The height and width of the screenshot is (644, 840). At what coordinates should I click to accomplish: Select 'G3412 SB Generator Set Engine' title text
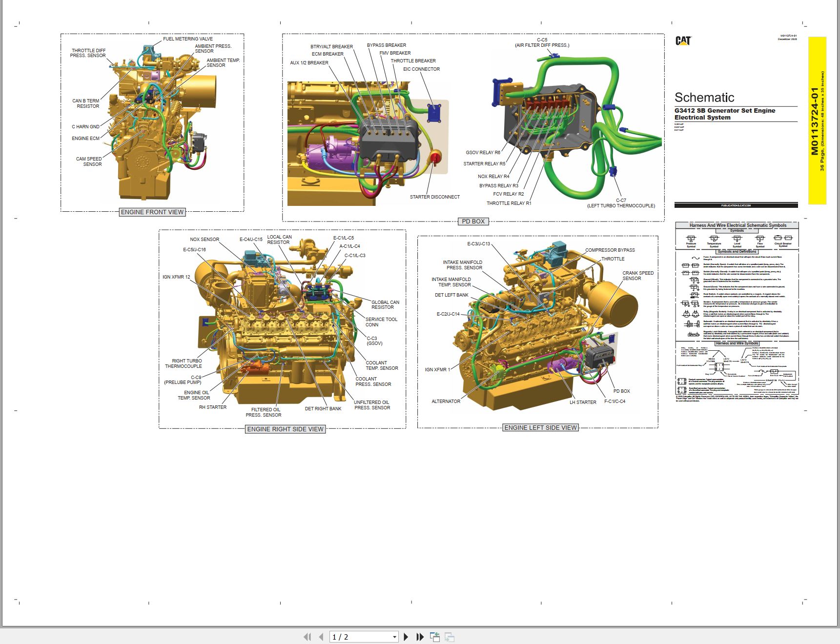pyautogui.click(x=725, y=111)
